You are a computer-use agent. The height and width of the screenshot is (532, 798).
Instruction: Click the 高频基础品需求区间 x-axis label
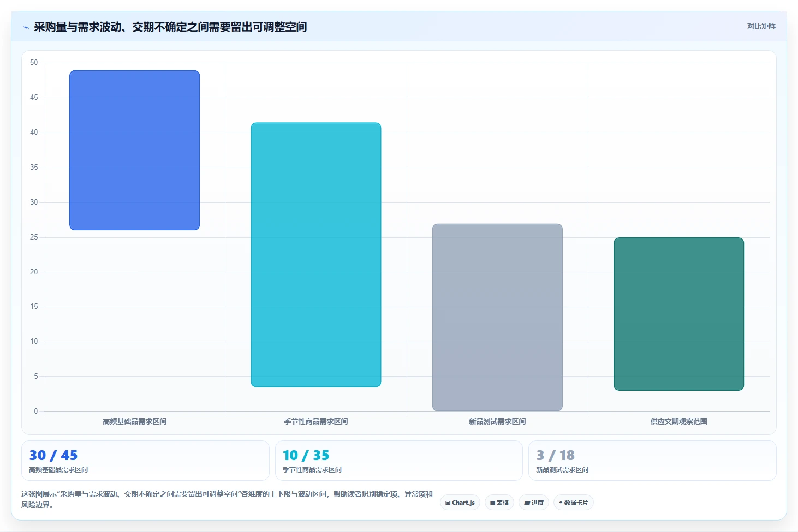pos(135,421)
